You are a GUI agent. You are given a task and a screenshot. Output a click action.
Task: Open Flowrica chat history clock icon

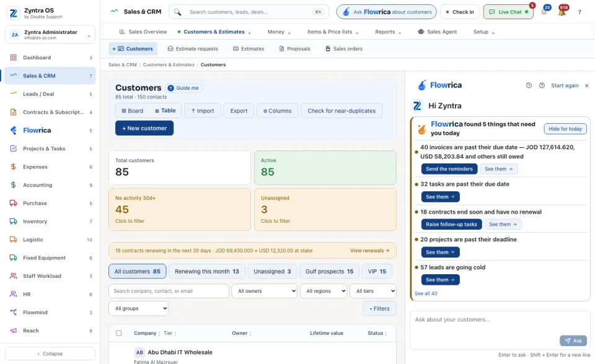[x=529, y=85]
